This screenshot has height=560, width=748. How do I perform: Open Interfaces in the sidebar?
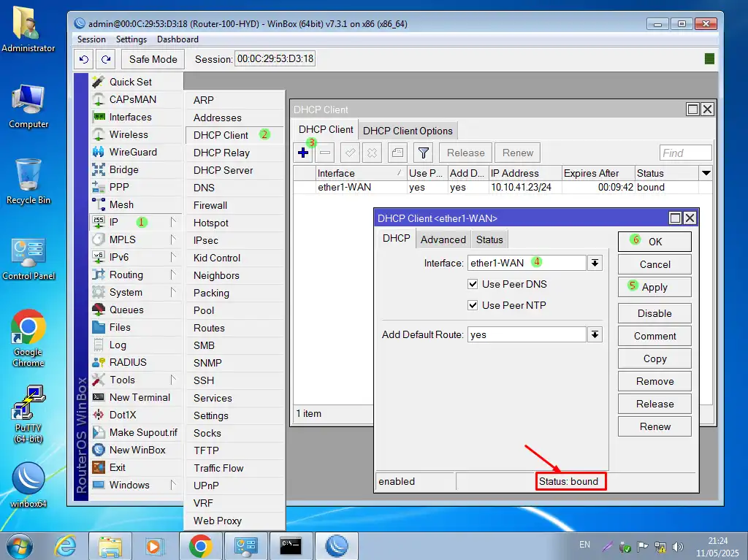click(x=130, y=117)
